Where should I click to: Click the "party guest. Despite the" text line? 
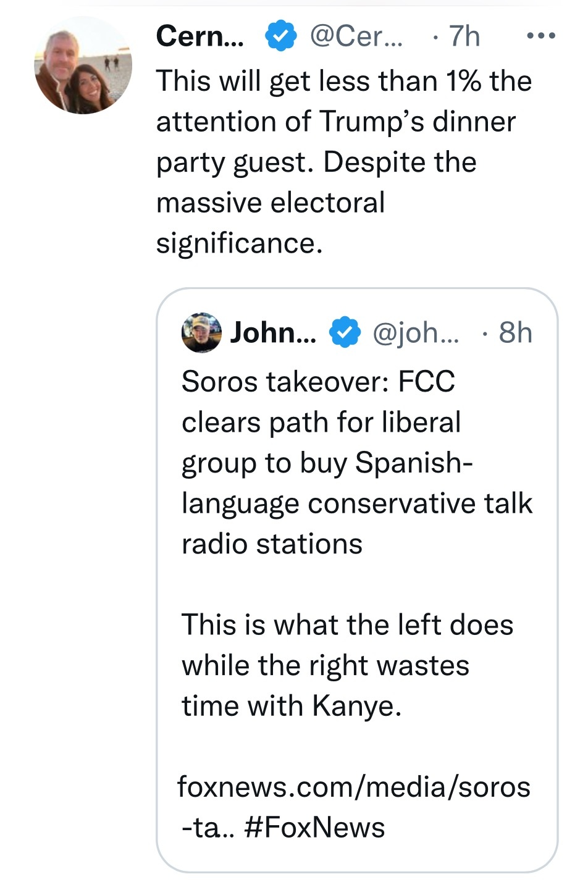pos(316,162)
